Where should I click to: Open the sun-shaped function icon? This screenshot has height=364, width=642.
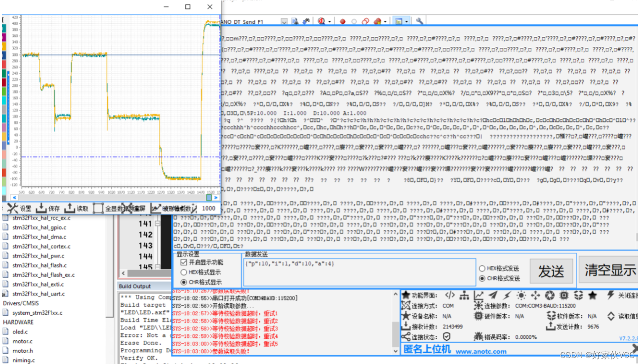click(x=521, y=295)
